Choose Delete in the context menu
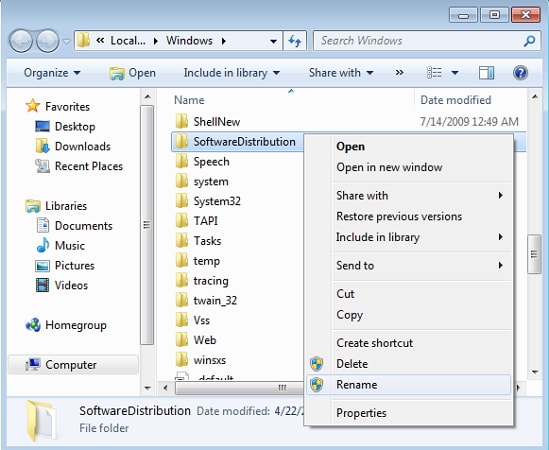Screen dimensions: 549x450 point(408,364)
